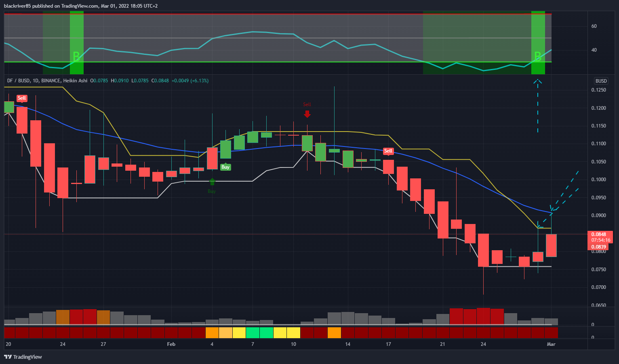Image resolution: width=619 pixels, height=364 pixels.
Task: Click the red 0.0839 price tag
Action: click(599, 247)
